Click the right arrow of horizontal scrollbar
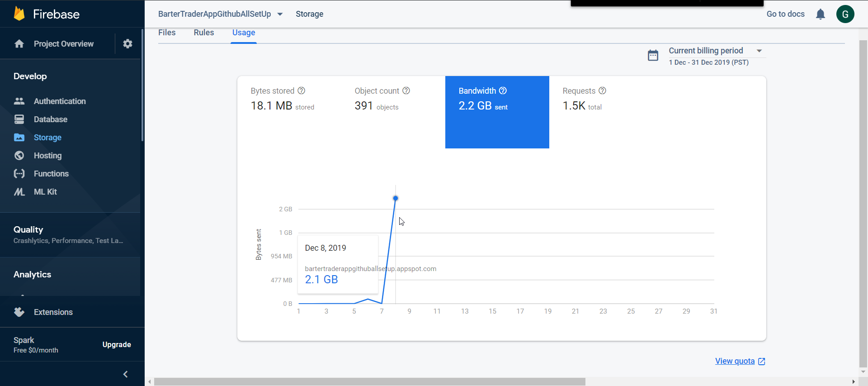The width and height of the screenshot is (868, 386). click(854, 382)
